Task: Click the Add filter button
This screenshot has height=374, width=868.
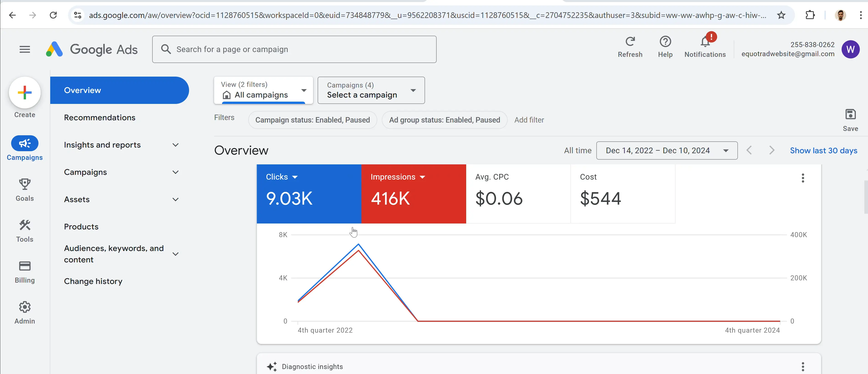Action: pos(529,120)
